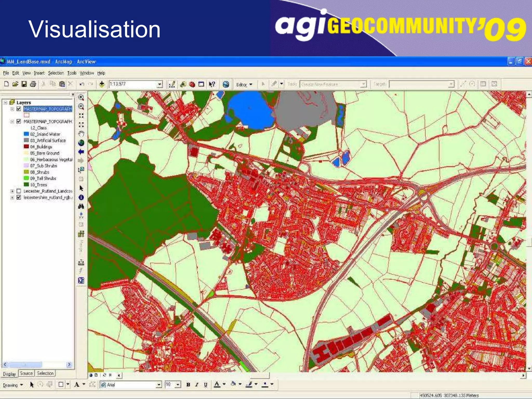Image resolution: width=532 pixels, height=399 pixels.
Task: Click the 02_Inland Water color swatch
Action: click(26, 134)
